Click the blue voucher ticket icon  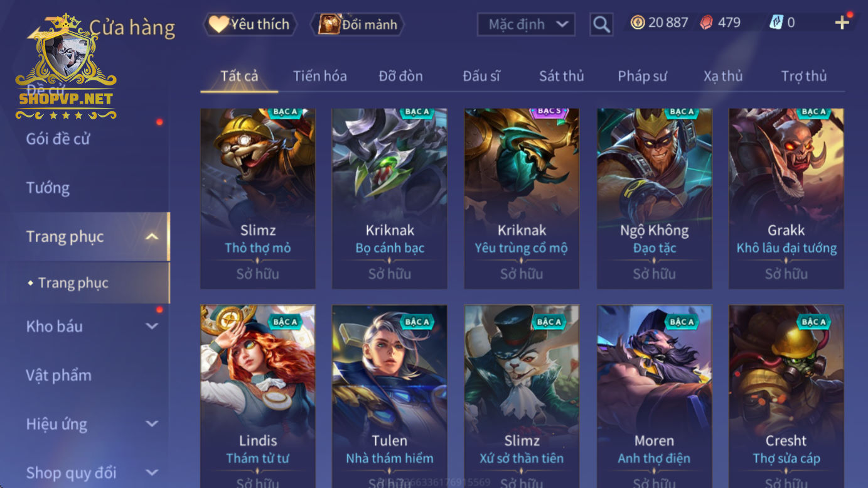tap(776, 23)
